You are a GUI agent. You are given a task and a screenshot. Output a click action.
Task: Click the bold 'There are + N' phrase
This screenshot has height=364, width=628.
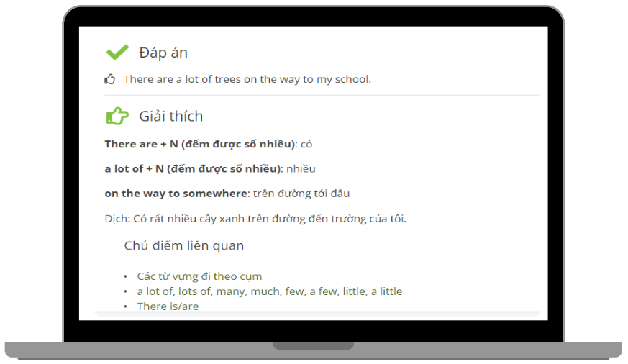click(x=200, y=144)
